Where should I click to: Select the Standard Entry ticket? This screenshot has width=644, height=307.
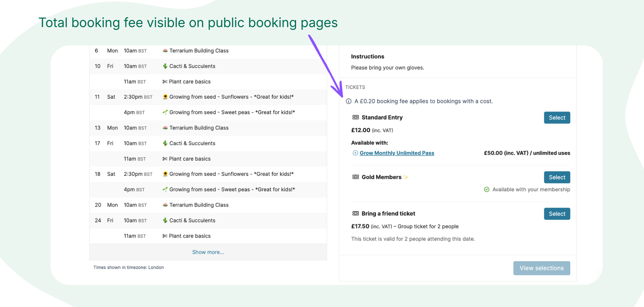tap(557, 118)
